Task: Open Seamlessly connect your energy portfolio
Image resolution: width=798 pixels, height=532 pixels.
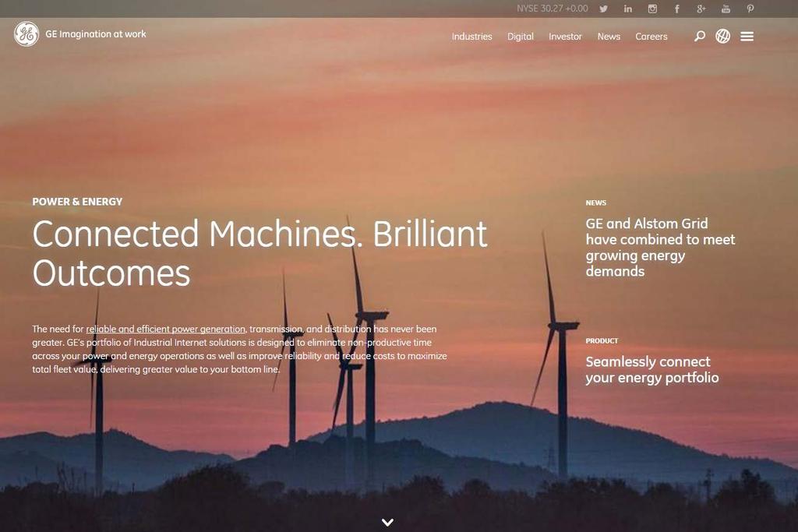Action: click(x=652, y=370)
